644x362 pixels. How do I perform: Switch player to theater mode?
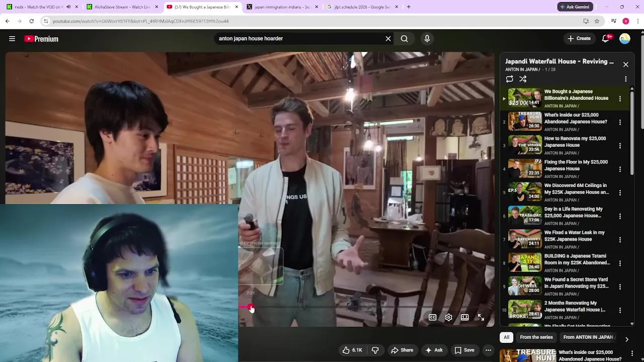[x=465, y=317]
